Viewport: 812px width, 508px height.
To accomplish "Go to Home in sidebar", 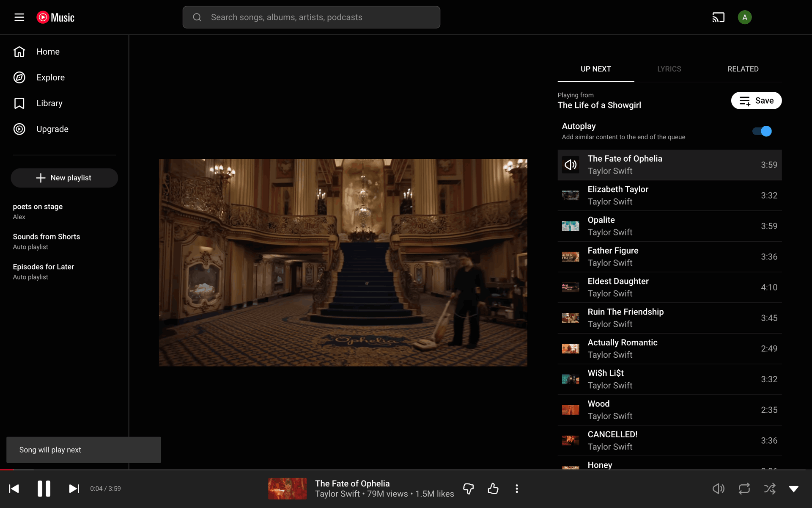I will tap(64, 52).
